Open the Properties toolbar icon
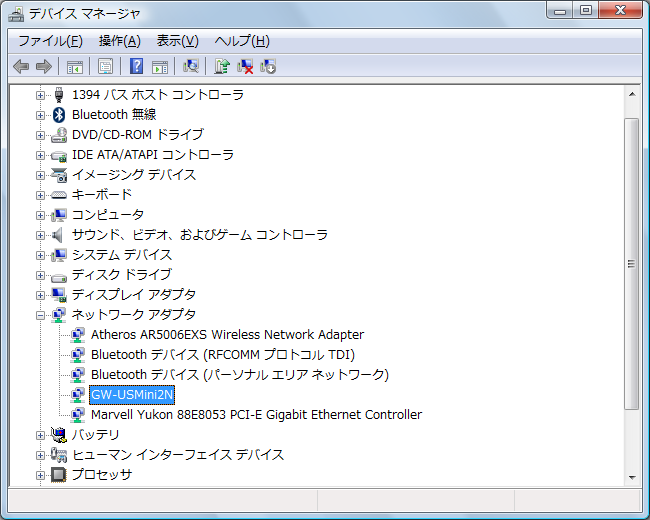 [105, 66]
